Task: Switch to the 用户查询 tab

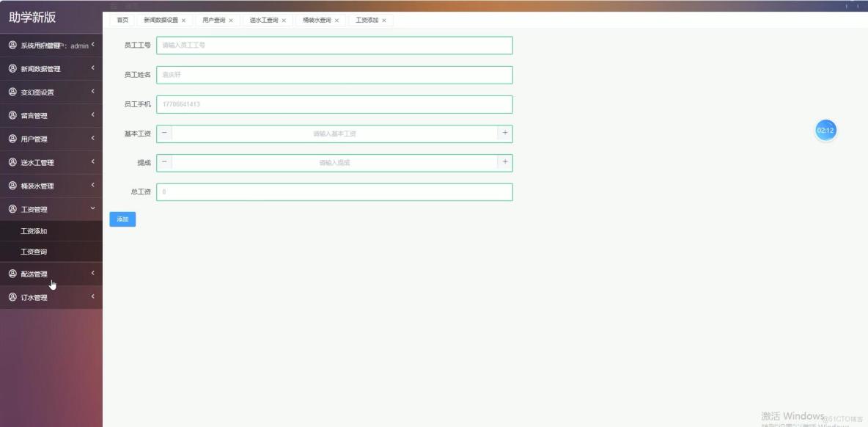Action: 215,20
